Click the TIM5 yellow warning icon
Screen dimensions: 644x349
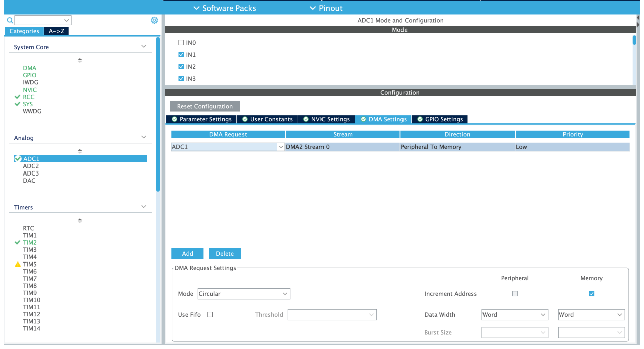[18, 265]
